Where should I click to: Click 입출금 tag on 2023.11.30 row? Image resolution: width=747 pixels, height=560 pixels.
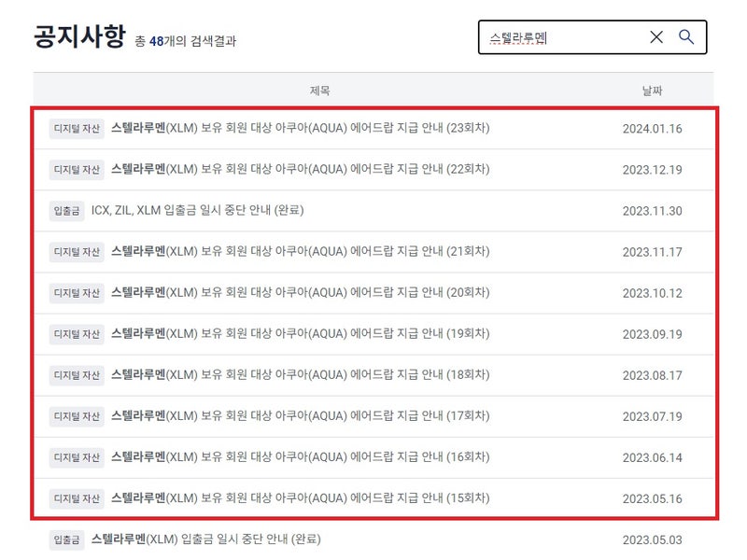click(66, 211)
